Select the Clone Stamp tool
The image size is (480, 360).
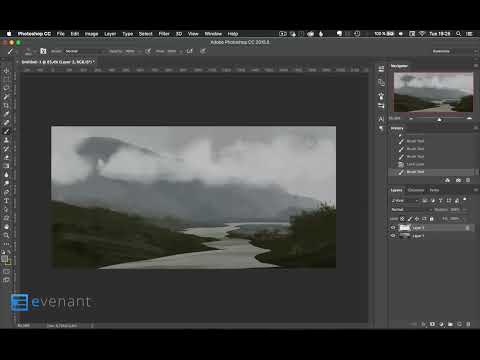6,140
